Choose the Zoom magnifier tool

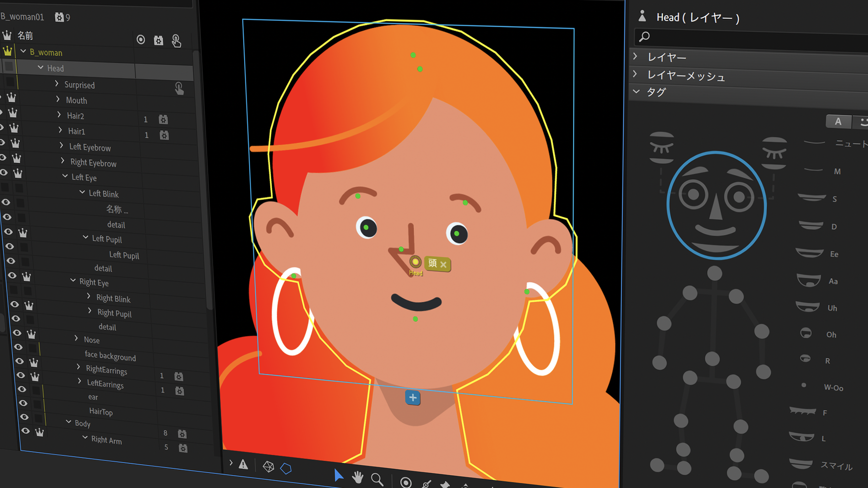coord(377,479)
